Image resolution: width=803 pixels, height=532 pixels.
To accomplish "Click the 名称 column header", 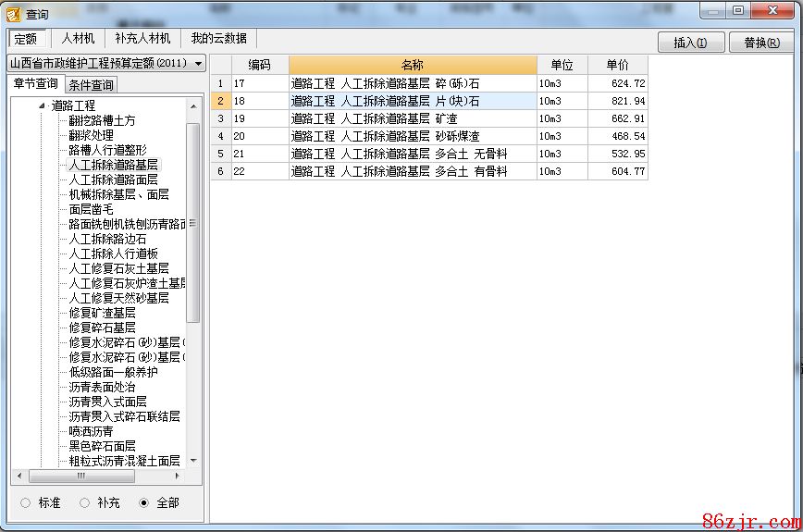I will coord(412,65).
